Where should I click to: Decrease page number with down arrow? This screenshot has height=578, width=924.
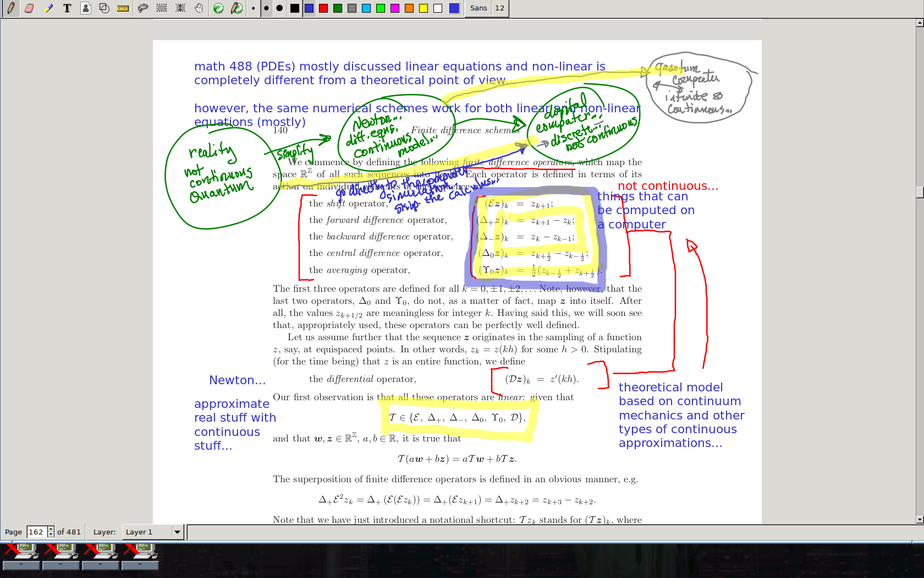coord(51,535)
